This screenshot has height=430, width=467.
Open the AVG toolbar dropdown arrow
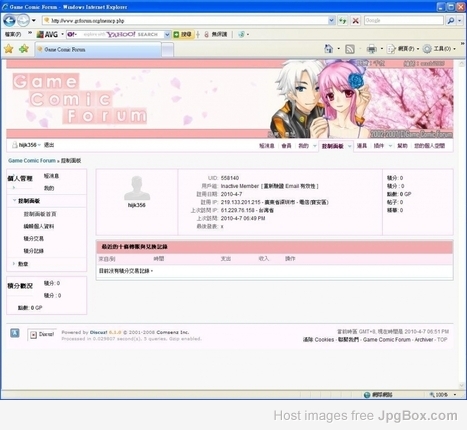coord(62,34)
